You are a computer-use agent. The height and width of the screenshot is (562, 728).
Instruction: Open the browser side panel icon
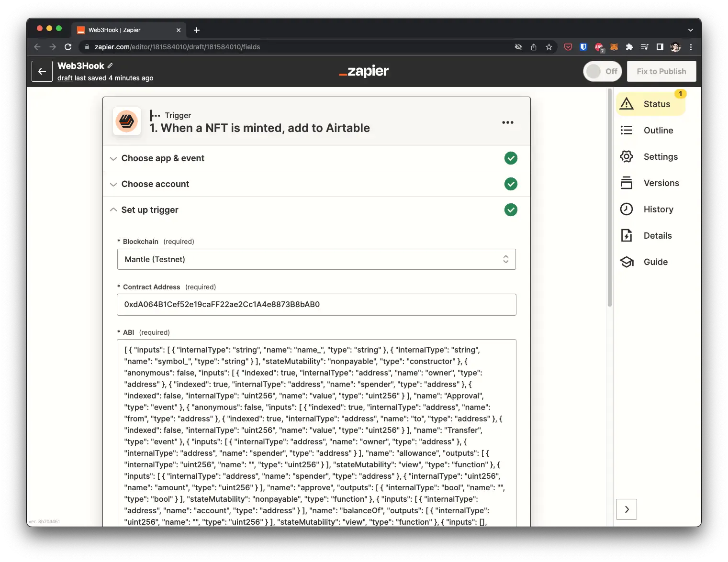(x=660, y=47)
